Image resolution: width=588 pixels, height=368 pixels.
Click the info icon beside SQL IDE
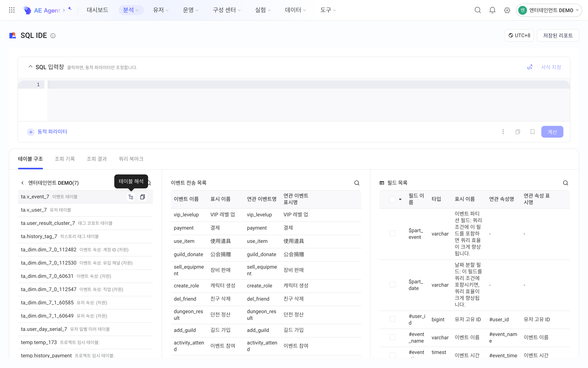(53, 36)
